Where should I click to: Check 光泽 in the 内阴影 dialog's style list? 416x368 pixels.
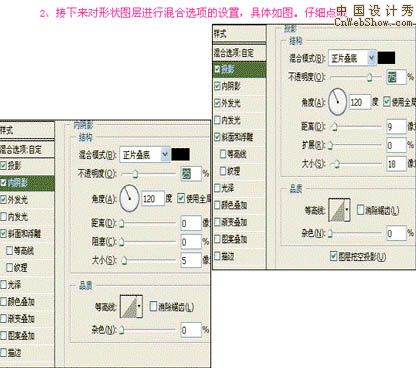pyautogui.click(x=4, y=285)
